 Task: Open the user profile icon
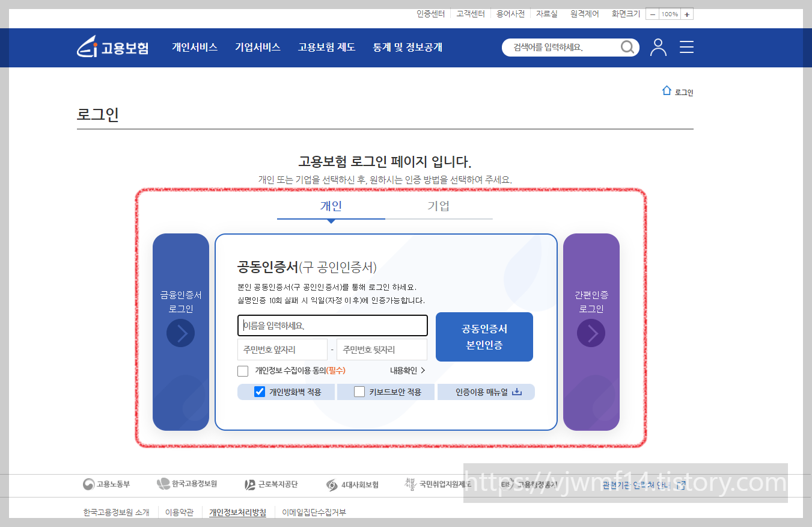pos(658,48)
